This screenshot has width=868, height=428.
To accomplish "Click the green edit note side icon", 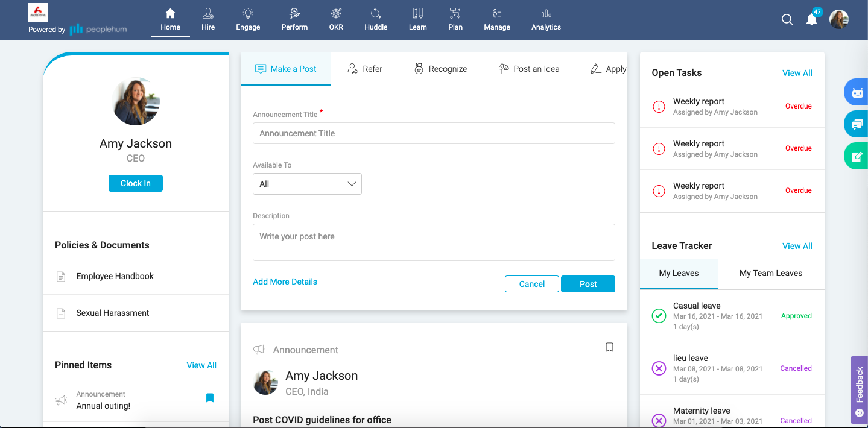I will click(x=857, y=157).
